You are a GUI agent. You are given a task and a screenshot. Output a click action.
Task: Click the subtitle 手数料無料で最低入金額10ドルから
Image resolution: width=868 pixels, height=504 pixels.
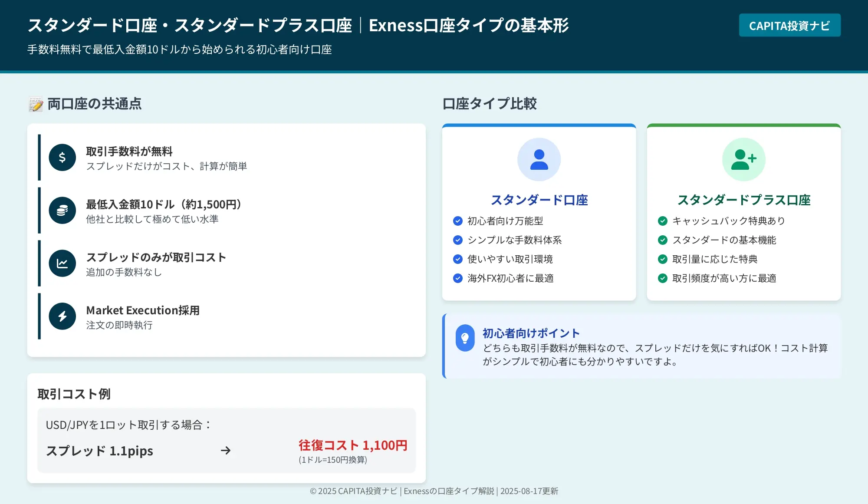180,49
